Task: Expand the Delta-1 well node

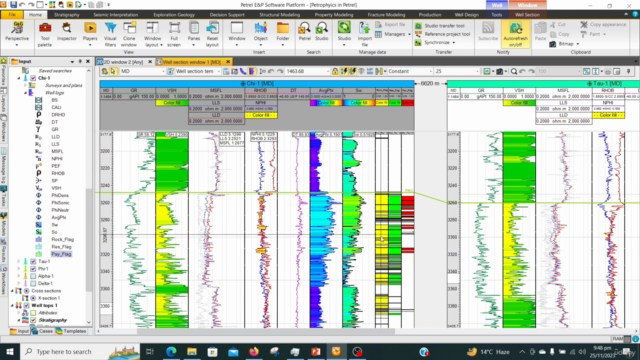Action: (x=18, y=283)
